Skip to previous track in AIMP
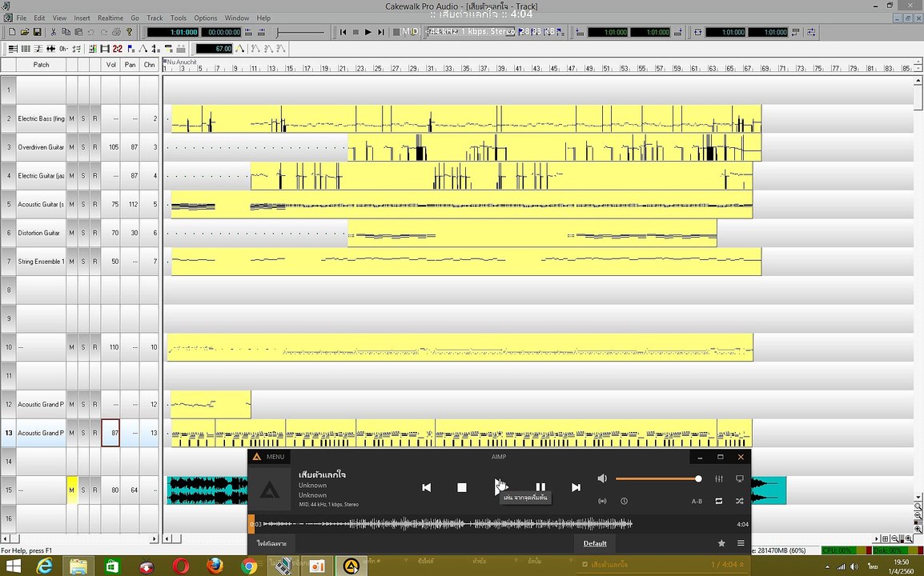Screen dimensions: 924x576 pos(427,487)
